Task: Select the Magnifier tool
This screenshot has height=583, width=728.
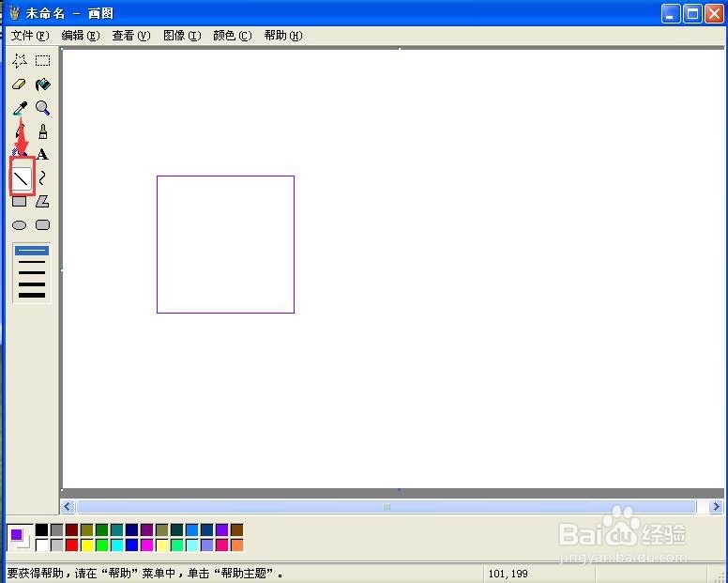Action: tap(43, 108)
